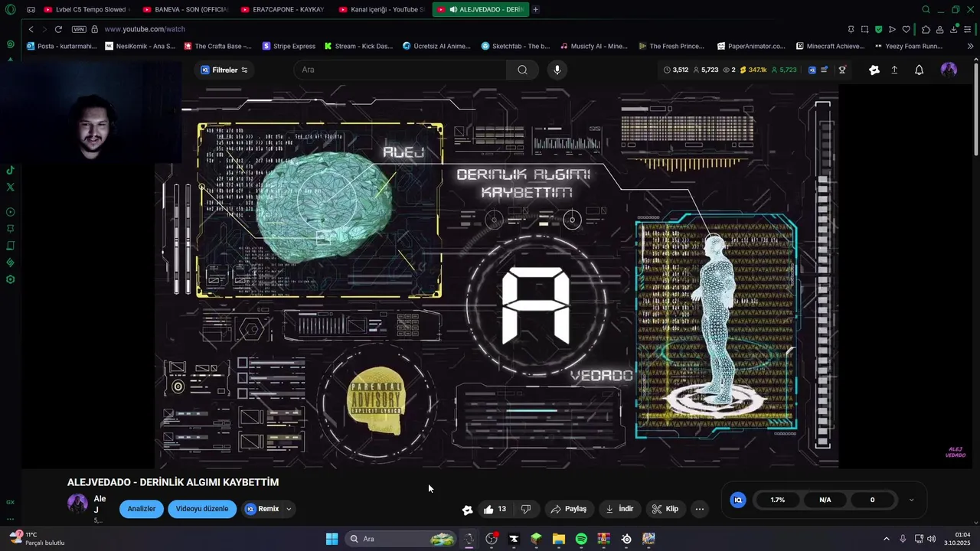Click the YouTube search magnifier button
Viewport: 980px width, 551px height.
pos(522,70)
